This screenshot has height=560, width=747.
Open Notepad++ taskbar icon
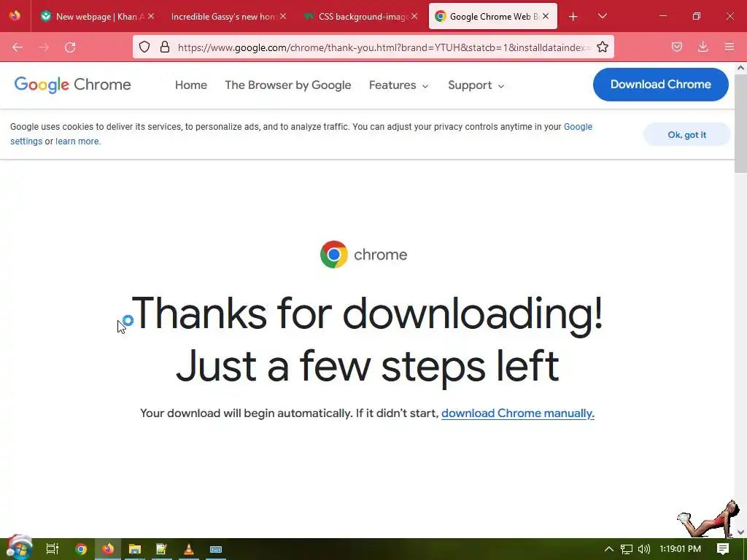coord(161,549)
